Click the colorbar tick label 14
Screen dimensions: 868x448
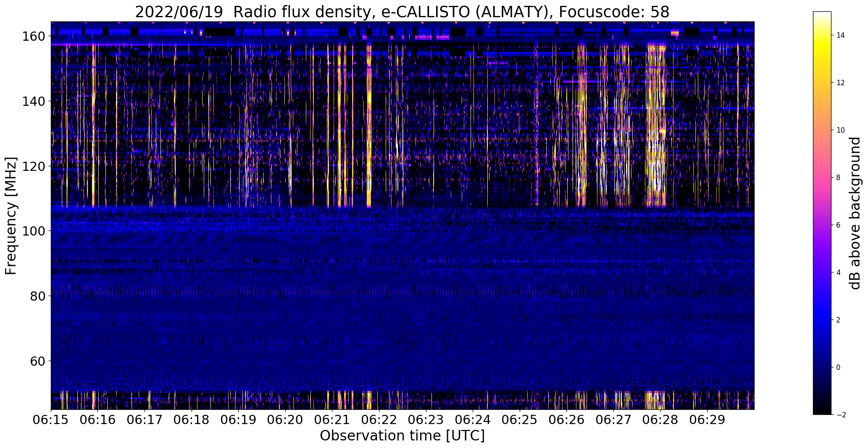coord(841,35)
